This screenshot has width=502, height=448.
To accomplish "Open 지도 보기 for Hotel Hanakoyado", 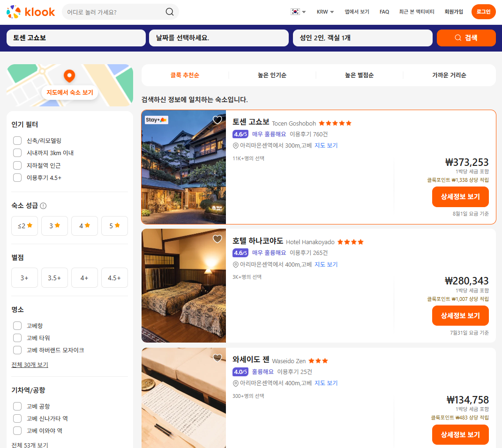I will pos(326,265).
